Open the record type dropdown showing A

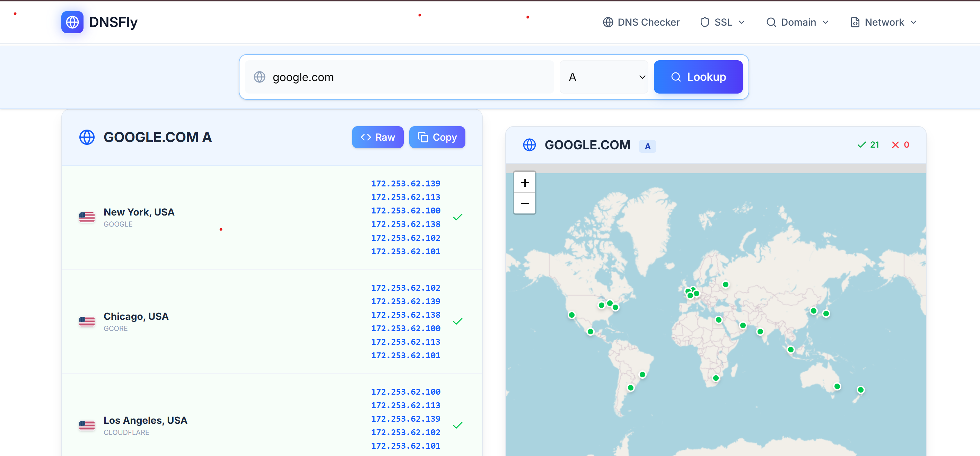click(603, 77)
